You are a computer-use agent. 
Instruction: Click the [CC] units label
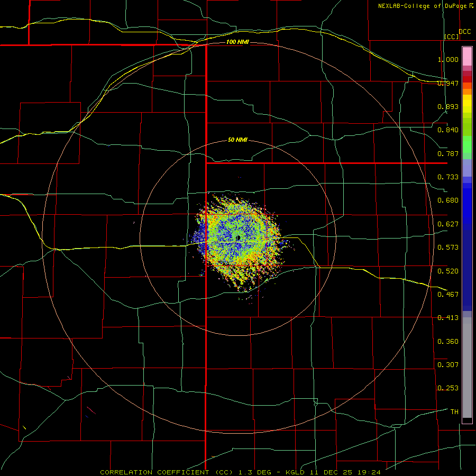(x=452, y=36)
